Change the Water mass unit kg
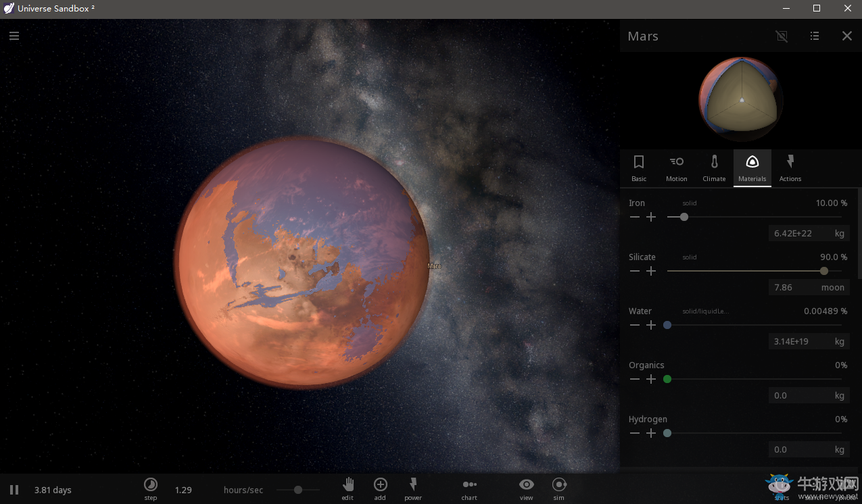The image size is (862, 504). pyautogui.click(x=840, y=341)
